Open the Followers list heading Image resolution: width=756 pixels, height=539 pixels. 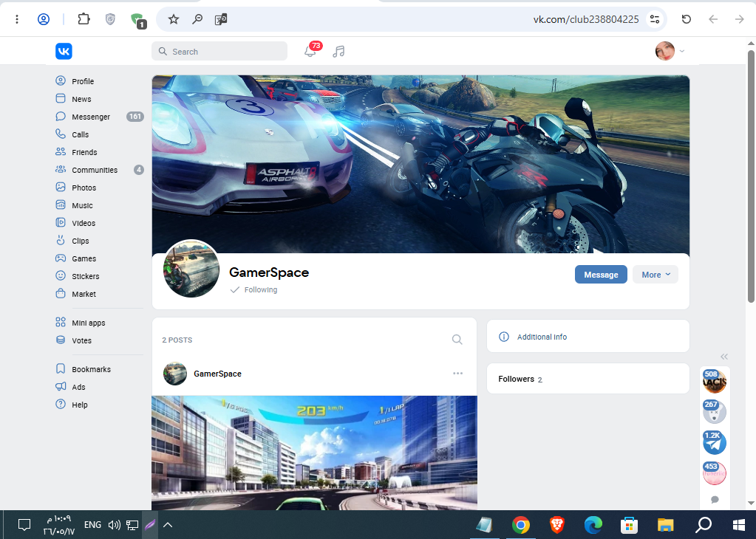click(516, 379)
